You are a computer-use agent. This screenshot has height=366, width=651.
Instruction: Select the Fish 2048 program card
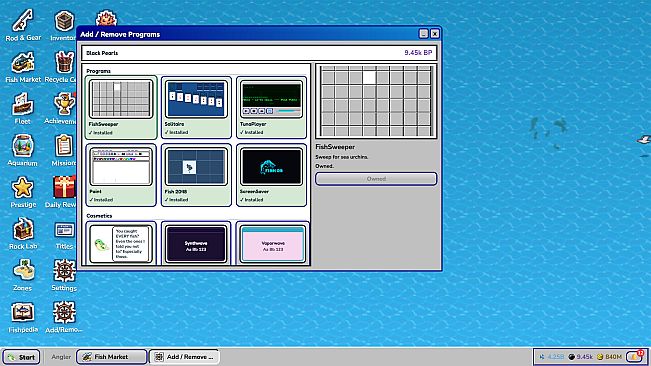[196, 175]
